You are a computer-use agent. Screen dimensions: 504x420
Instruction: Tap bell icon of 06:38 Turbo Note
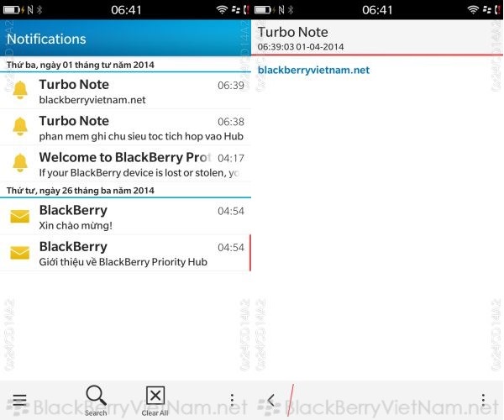pos(20,126)
